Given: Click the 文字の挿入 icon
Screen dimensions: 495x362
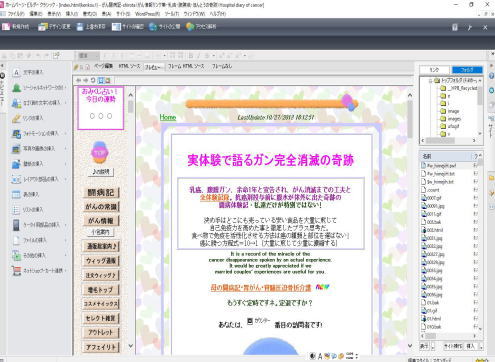Looking at the screenshot, I should pyautogui.click(x=16, y=72).
